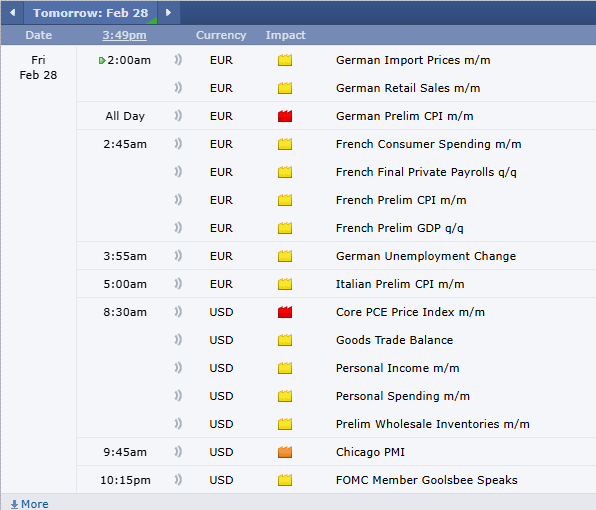
Task: Open the Tomorrow: Feb 28 date selector
Action: tap(90, 13)
